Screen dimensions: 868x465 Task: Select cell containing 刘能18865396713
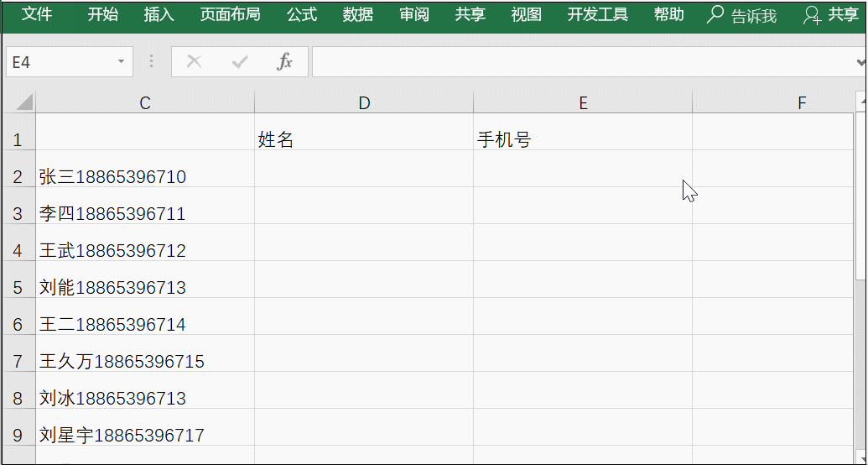145,280
